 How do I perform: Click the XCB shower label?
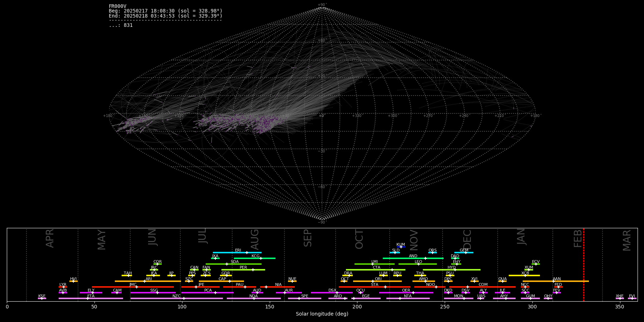pos(525,273)
